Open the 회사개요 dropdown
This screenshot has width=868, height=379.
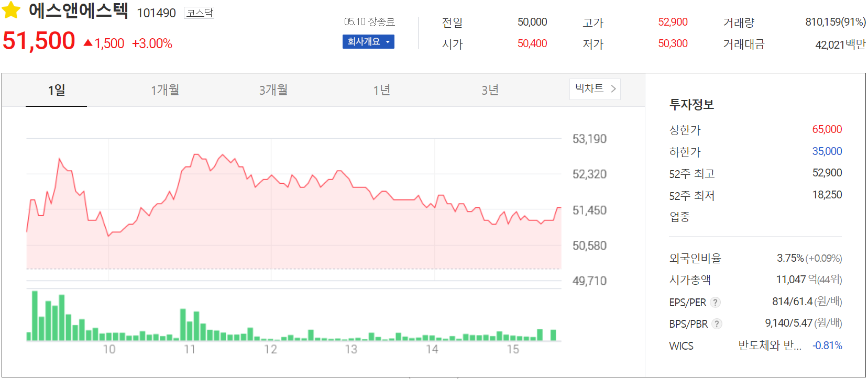(368, 41)
